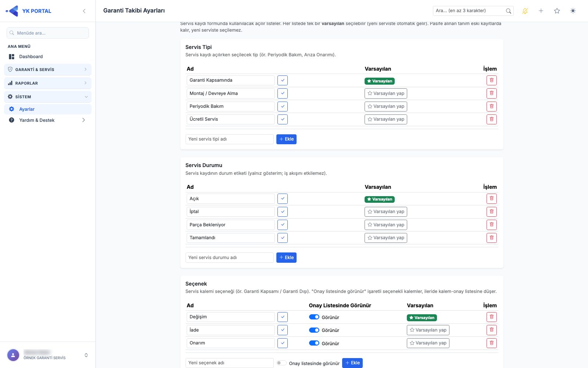Delete the Ücretli Servis row

492,119
